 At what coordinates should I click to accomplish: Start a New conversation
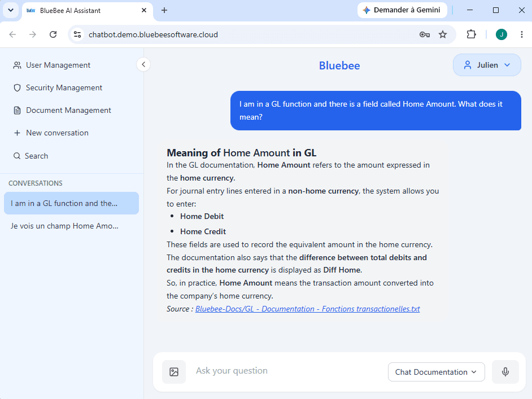pyautogui.click(x=51, y=133)
